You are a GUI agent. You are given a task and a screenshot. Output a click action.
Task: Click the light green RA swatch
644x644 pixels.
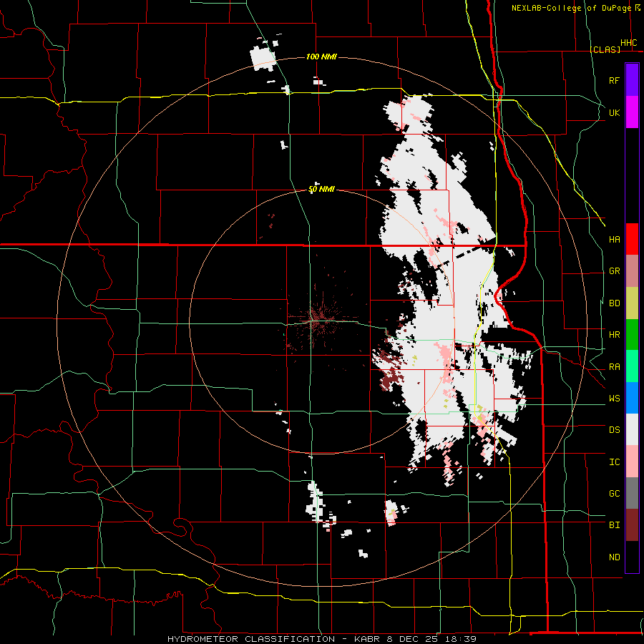[632, 366]
